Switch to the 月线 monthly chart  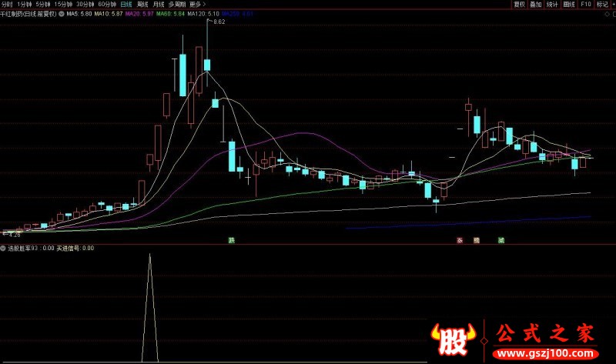click(x=159, y=5)
